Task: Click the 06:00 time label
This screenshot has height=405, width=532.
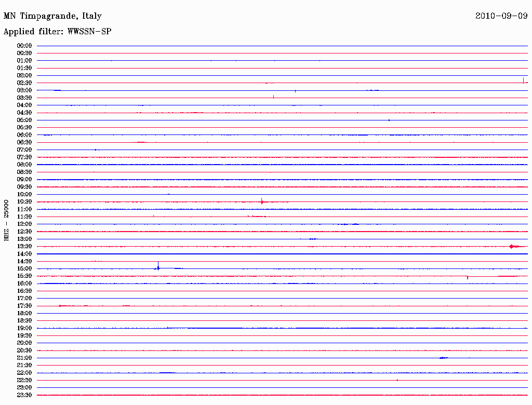Action: point(24,134)
